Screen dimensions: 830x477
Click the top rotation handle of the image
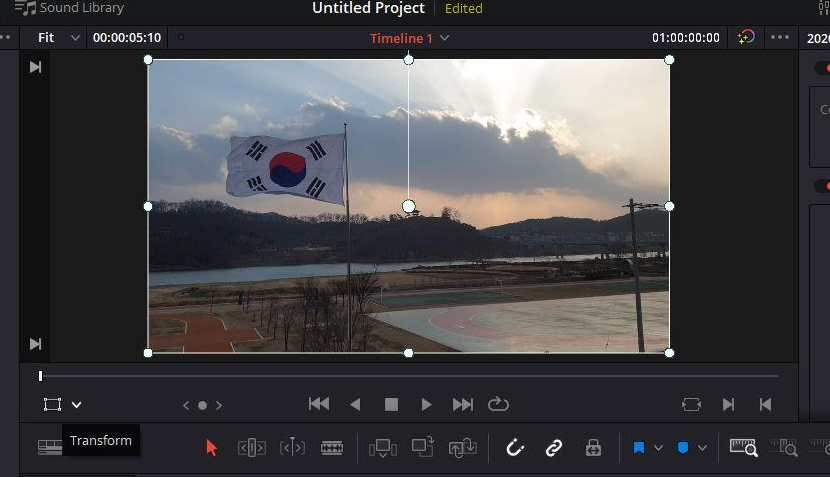[409, 60]
